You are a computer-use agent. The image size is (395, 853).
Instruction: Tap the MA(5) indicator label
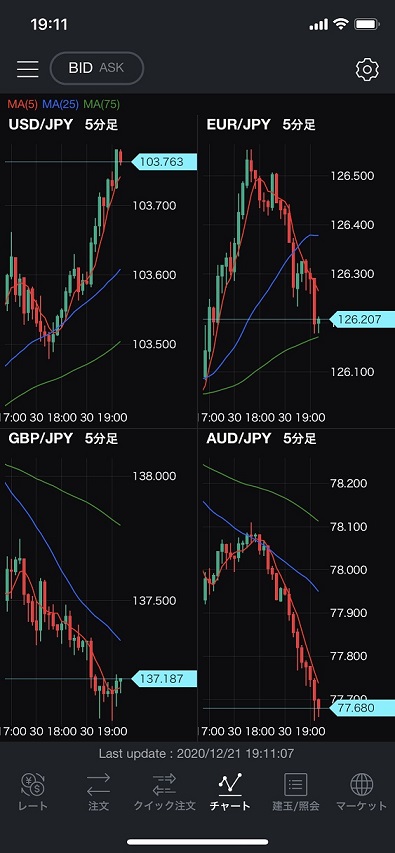(x=23, y=104)
